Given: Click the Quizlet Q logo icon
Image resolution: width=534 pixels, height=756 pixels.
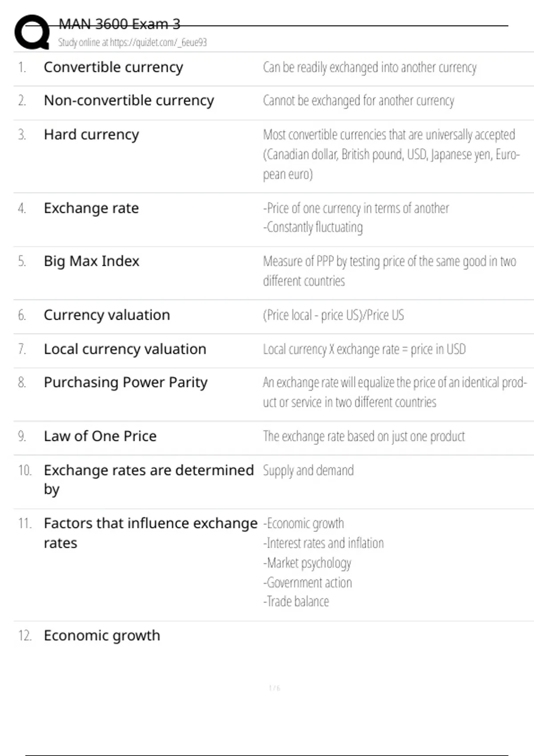Looking at the screenshot, I should [32, 32].
